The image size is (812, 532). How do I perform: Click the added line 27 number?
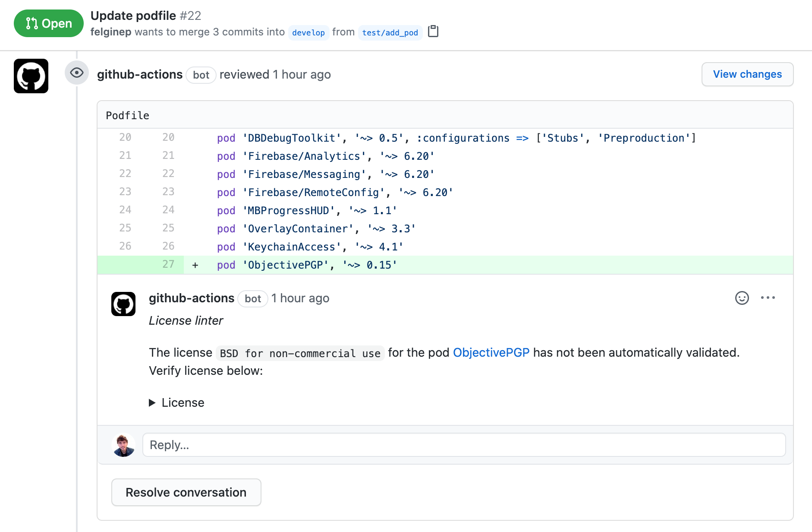[x=168, y=264]
